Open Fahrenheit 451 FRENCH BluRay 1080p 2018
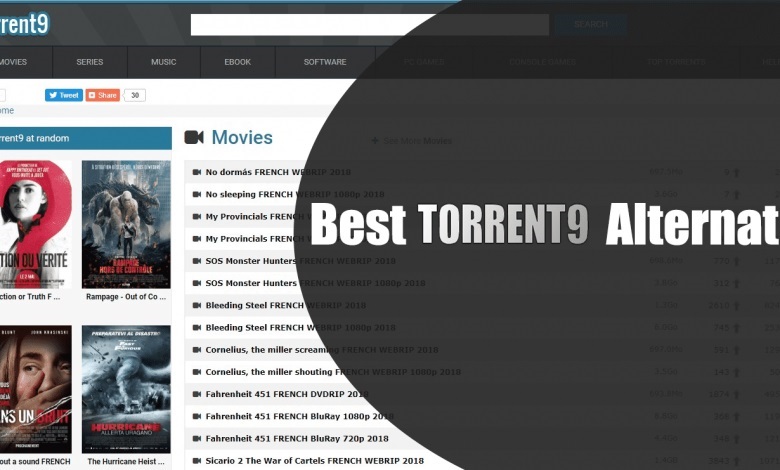The width and height of the screenshot is (780, 470). pos(299,416)
